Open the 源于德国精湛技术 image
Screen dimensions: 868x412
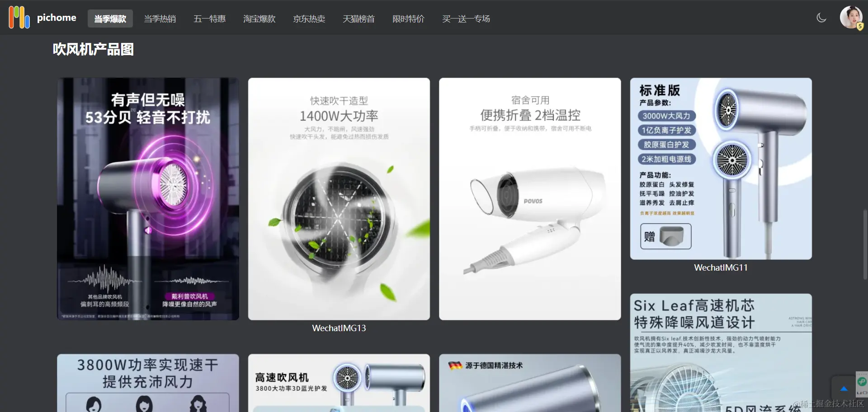coord(530,383)
